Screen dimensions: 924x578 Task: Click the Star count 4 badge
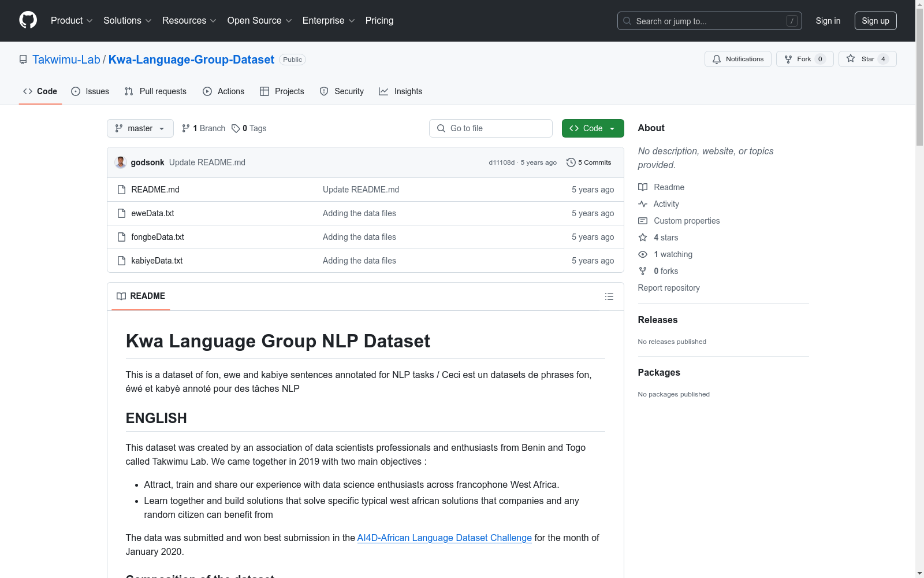point(883,59)
